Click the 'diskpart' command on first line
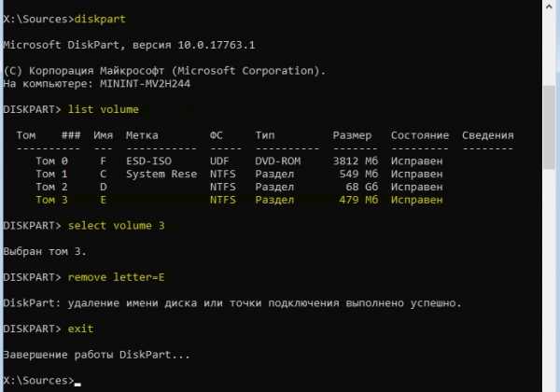The image size is (560, 392). tap(100, 19)
